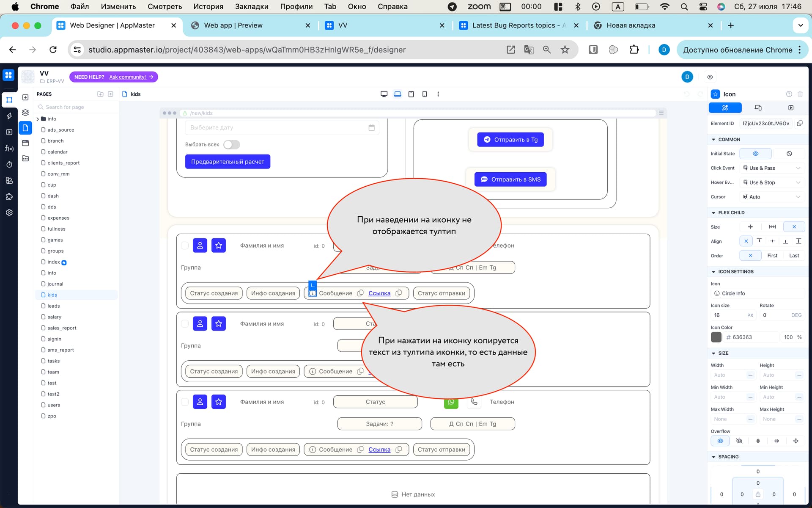Select Circle Info icon on first card

(x=313, y=293)
